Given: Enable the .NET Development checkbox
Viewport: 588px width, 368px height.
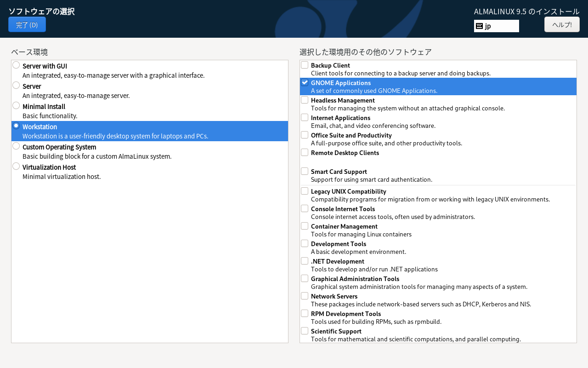Looking at the screenshot, I should pyautogui.click(x=305, y=261).
